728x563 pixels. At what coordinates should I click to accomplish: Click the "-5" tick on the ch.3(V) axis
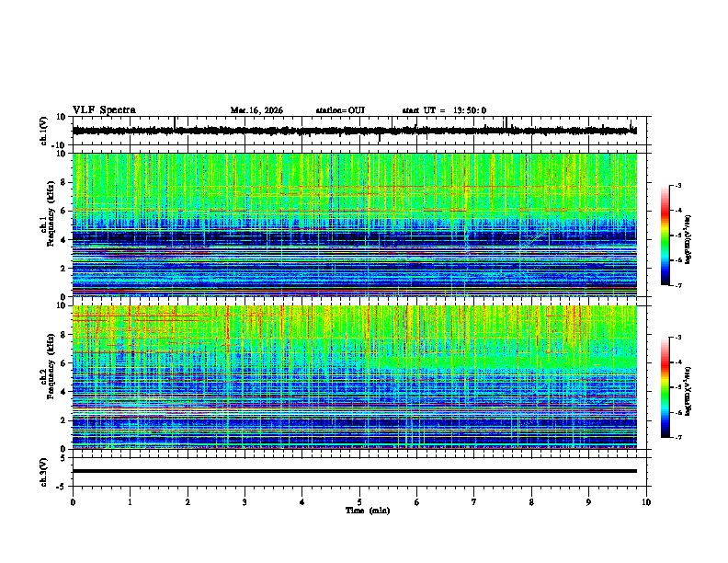click(x=63, y=487)
